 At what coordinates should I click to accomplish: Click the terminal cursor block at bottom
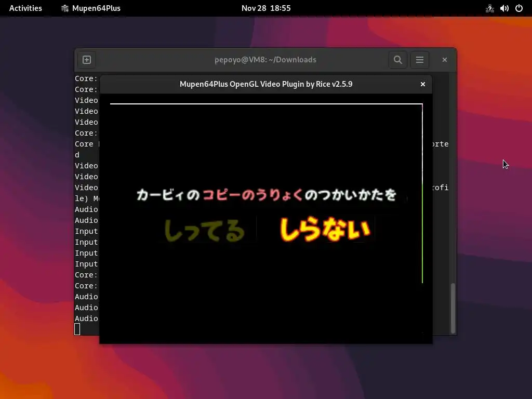pyautogui.click(x=77, y=329)
